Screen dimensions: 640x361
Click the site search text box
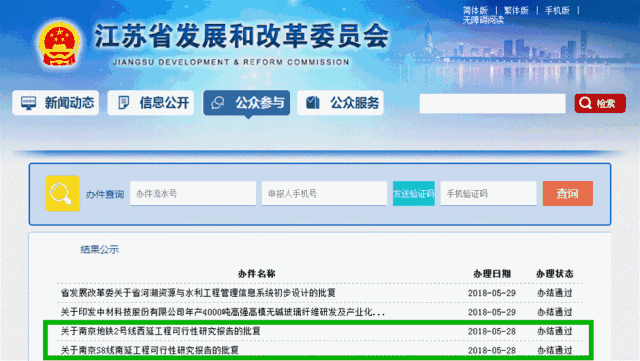[x=492, y=103]
